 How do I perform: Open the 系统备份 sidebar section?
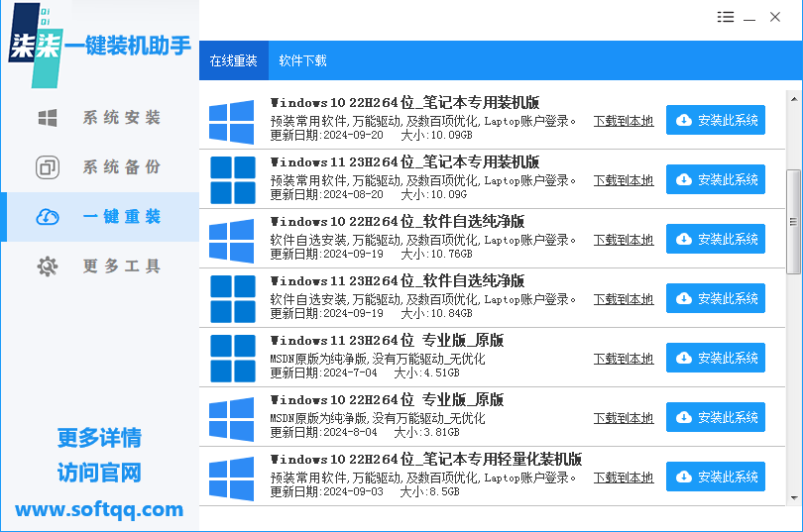pos(100,167)
